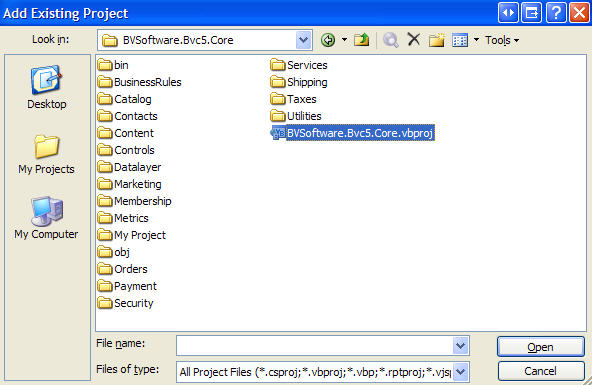
Task: Expand the Files of type dropdown
Action: click(x=461, y=372)
